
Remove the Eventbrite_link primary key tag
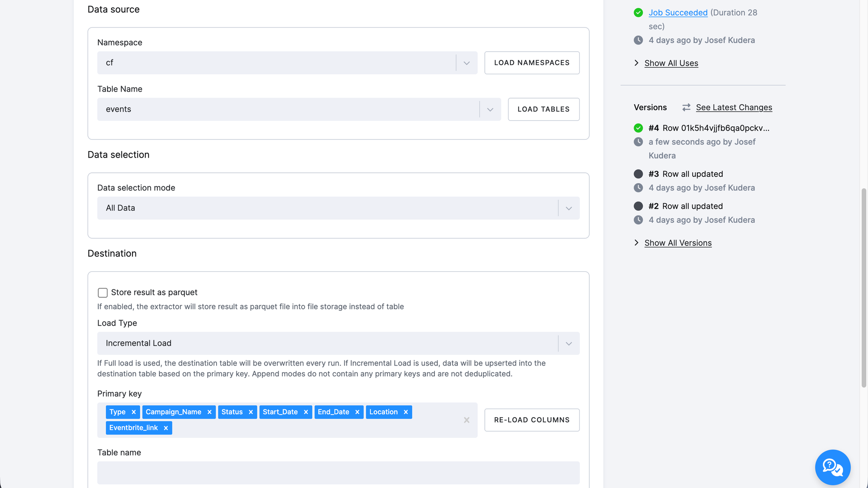(166, 428)
